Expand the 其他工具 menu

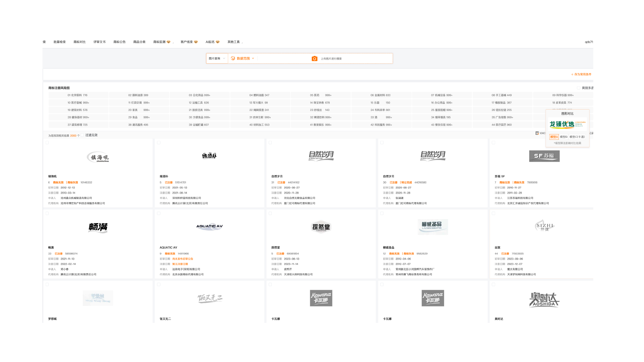235,42
